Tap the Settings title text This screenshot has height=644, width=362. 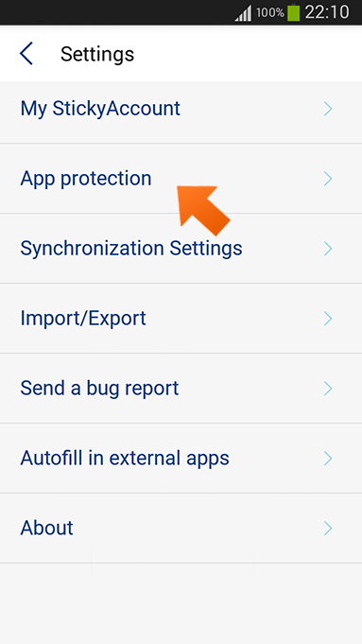pos(97,54)
